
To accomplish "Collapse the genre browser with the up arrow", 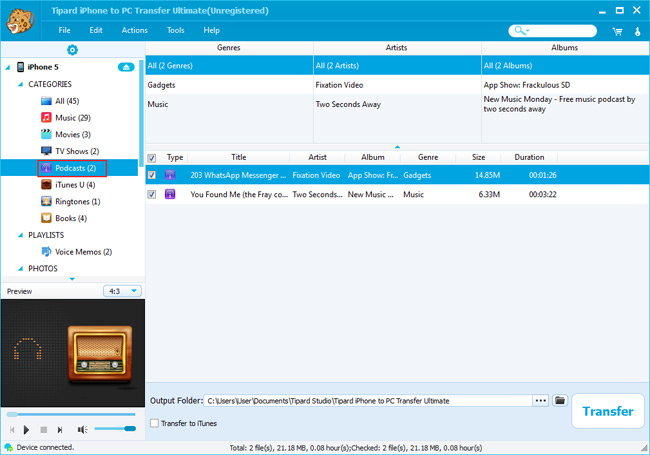I will 397,147.
